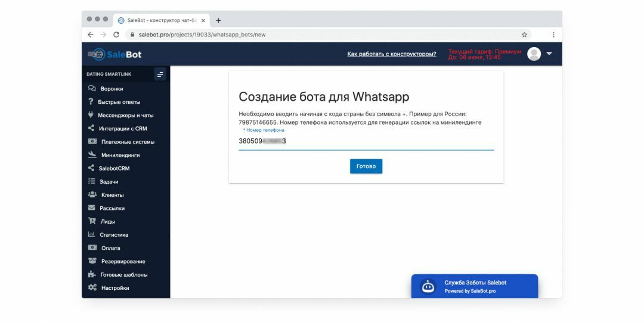This screenshot has height=322, width=644.
Task: Click the SaleBot logo in header
Action: tap(114, 54)
